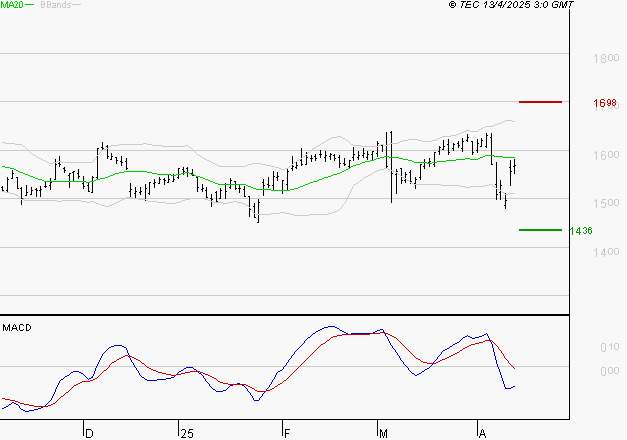Screen dimensions: 627x440
Task: Select the D month marker on time axis
Action: [89, 433]
